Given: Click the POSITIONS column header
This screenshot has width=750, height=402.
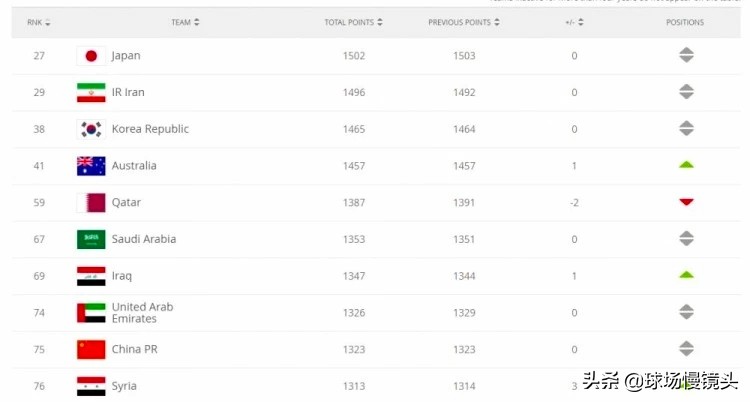Looking at the screenshot, I should click(685, 22).
